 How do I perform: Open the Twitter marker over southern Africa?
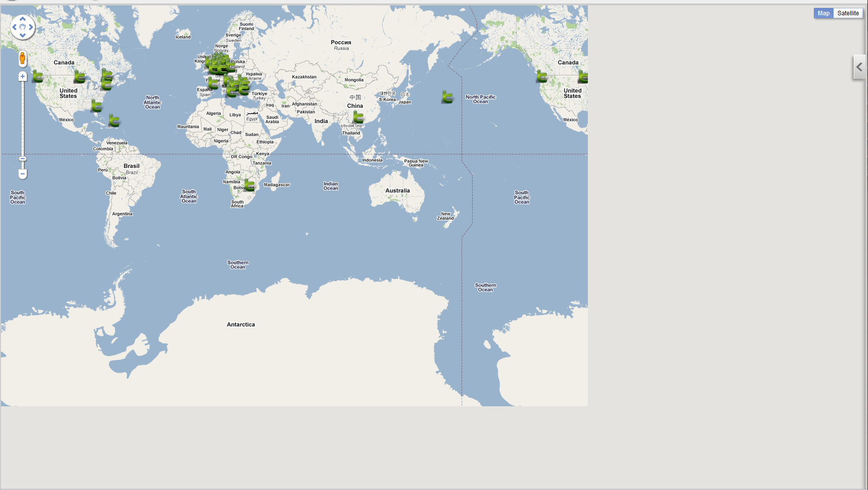249,185
